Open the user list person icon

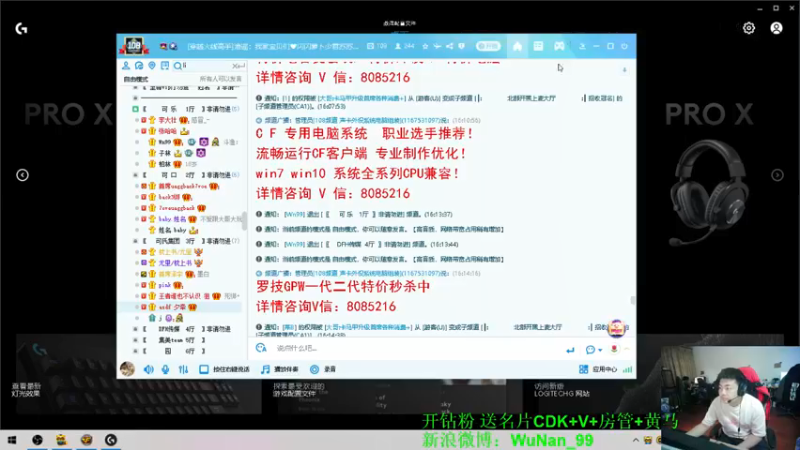pyautogui.click(x=126, y=66)
